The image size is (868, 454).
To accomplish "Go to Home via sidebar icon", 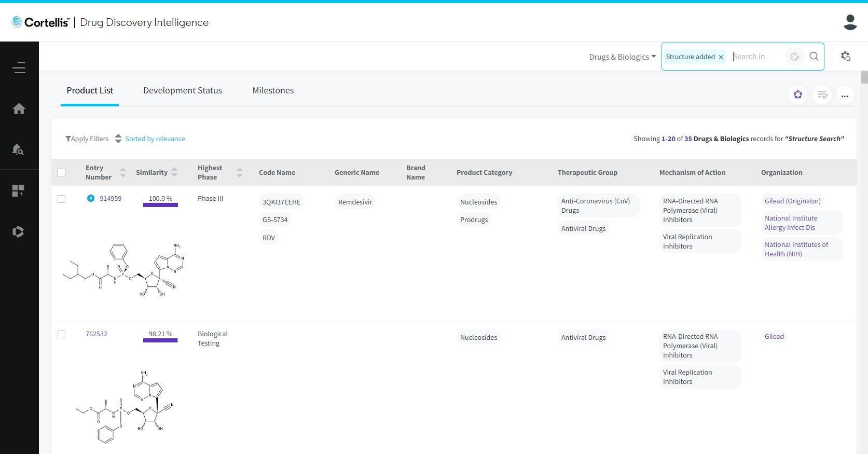I will click(x=19, y=108).
